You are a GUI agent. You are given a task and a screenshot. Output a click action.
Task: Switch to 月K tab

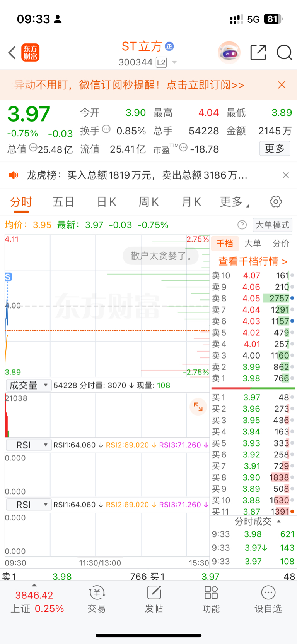pos(191,202)
